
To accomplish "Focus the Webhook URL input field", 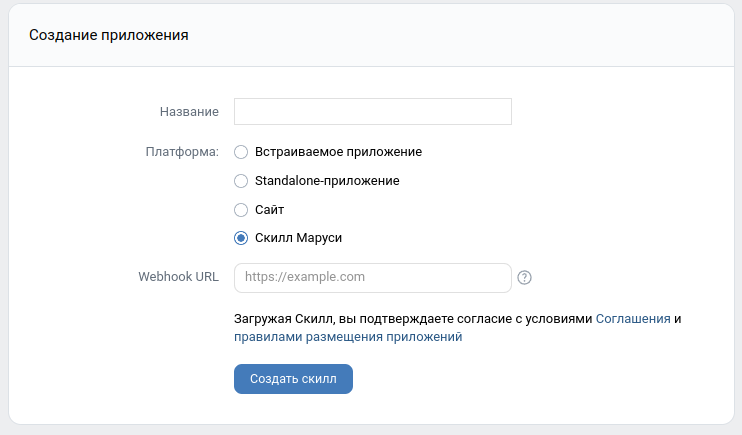I will point(372,277).
